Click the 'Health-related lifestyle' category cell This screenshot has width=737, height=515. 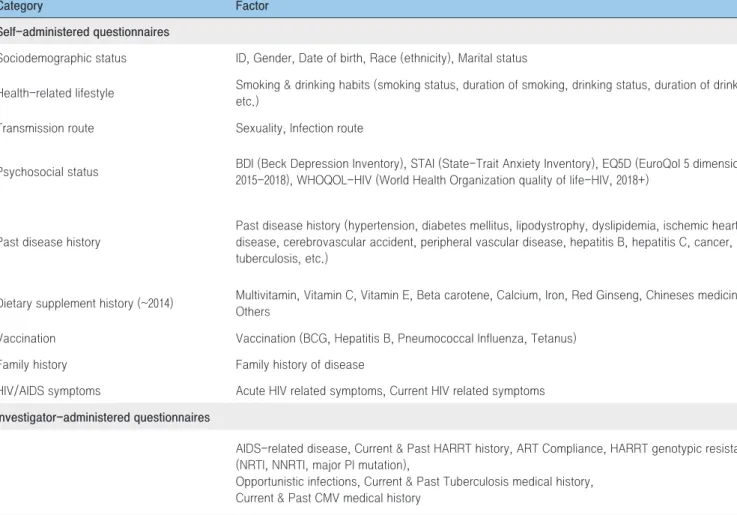pyautogui.click(x=57, y=93)
